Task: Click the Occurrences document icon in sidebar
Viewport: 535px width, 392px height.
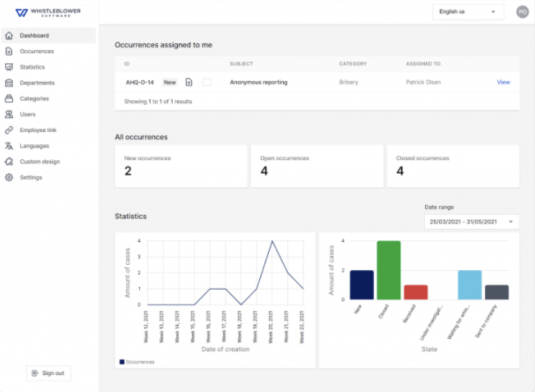Action: tap(9, 51)
